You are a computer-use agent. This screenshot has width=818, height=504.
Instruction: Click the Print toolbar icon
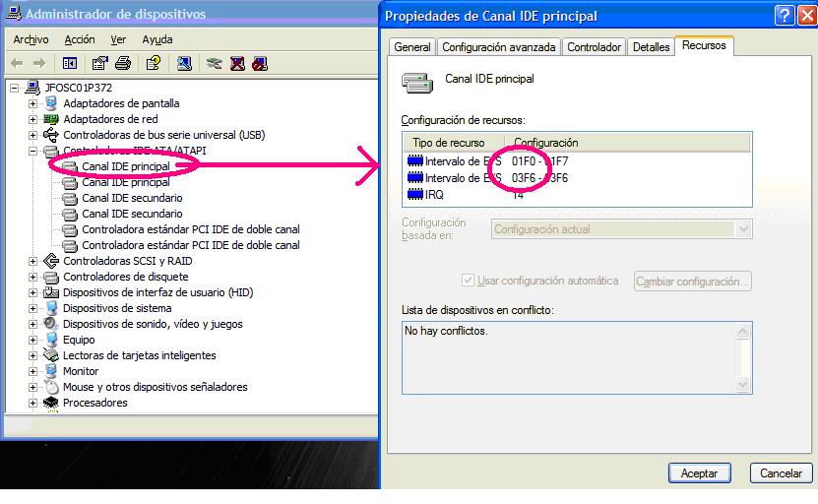click(x=123, y=64)
